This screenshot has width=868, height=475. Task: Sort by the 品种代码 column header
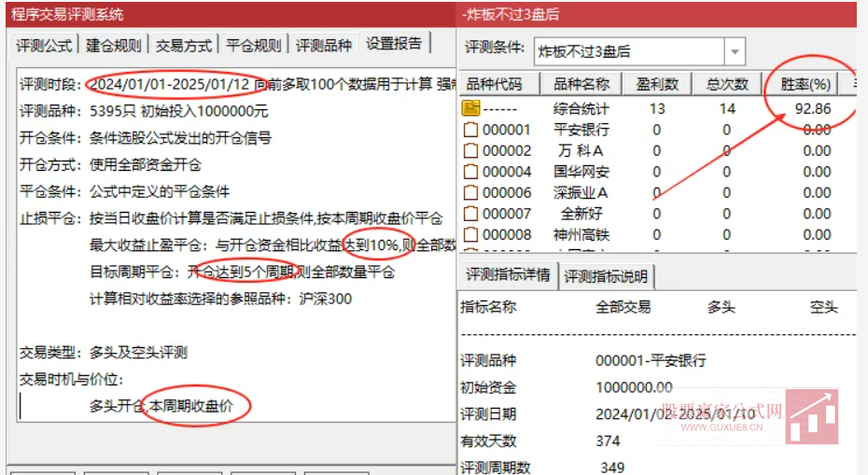tap(499, 84)
